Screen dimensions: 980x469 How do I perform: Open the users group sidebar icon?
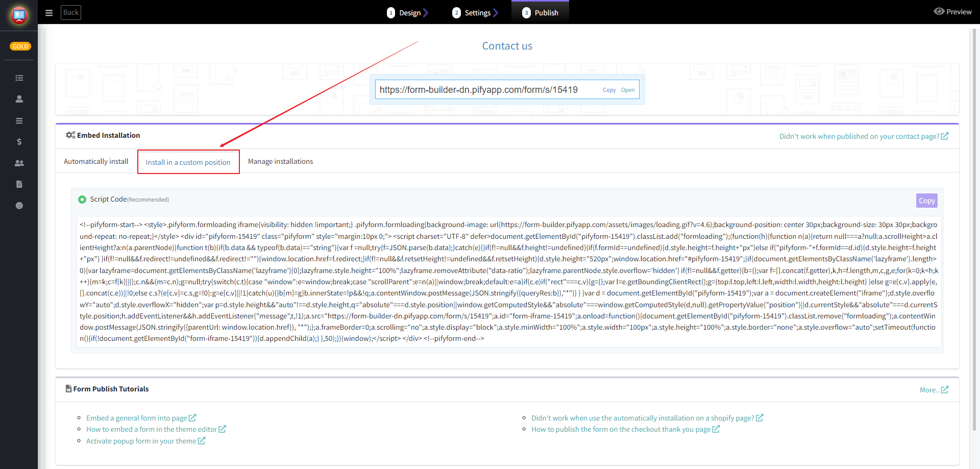pos(19,163)
